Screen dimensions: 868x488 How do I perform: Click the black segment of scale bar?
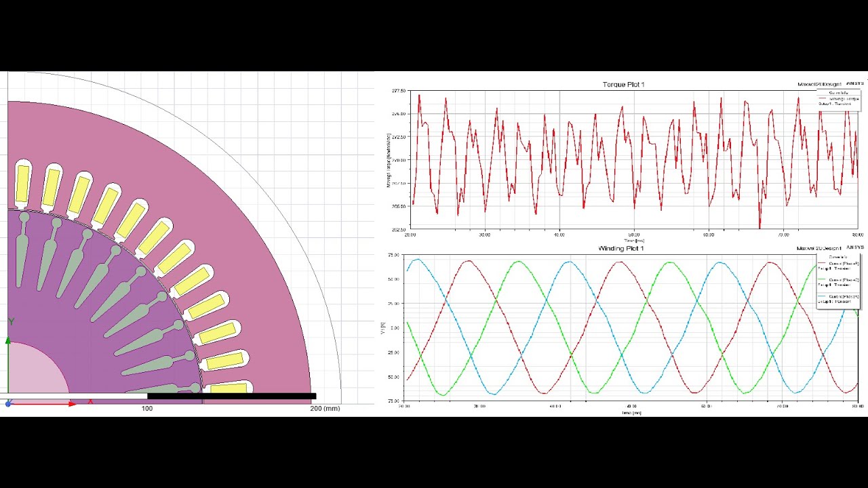231,396
